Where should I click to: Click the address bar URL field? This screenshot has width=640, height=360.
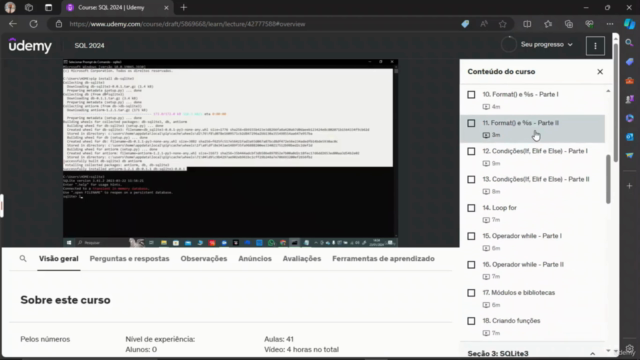261,24
